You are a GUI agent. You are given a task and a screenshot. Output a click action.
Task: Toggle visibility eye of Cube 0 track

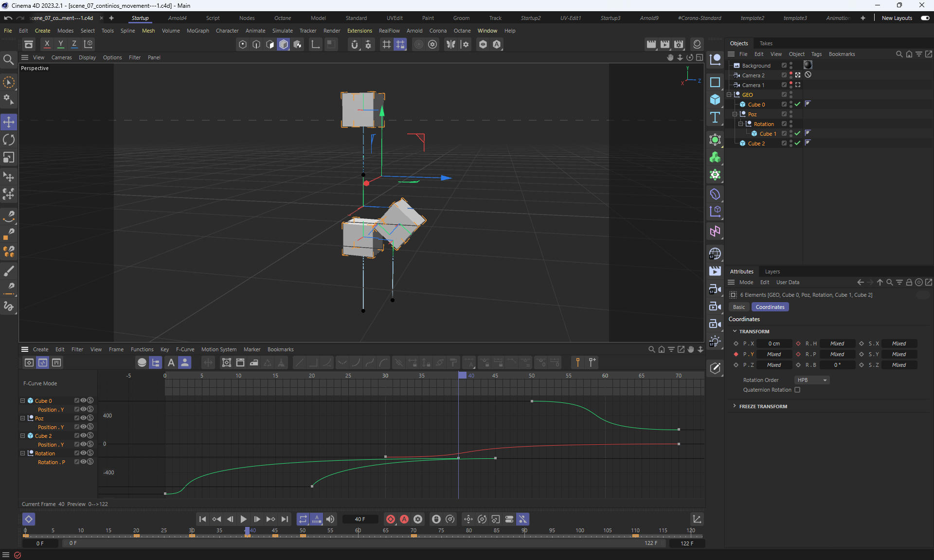point(83,400)
